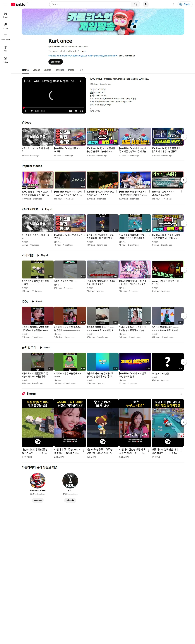
Task: Open the KartRiderDriftKR channel avatar
Action: coord(38,481)
